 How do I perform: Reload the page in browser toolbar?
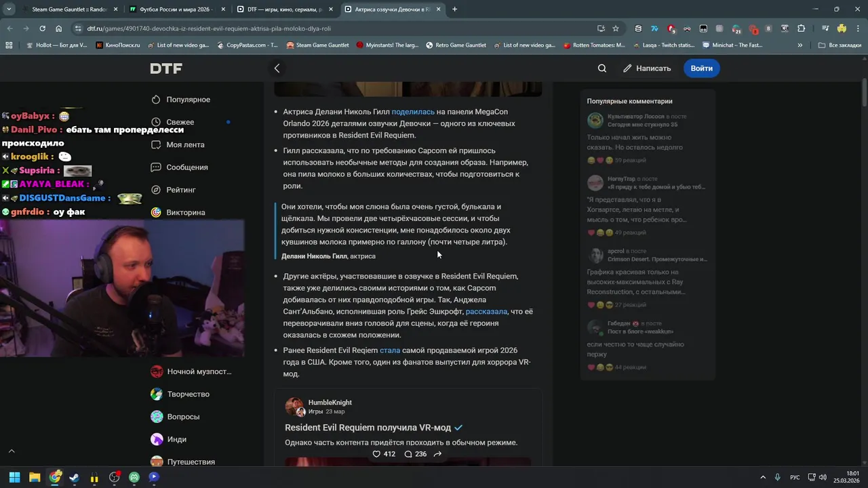(x=42, y=28)
